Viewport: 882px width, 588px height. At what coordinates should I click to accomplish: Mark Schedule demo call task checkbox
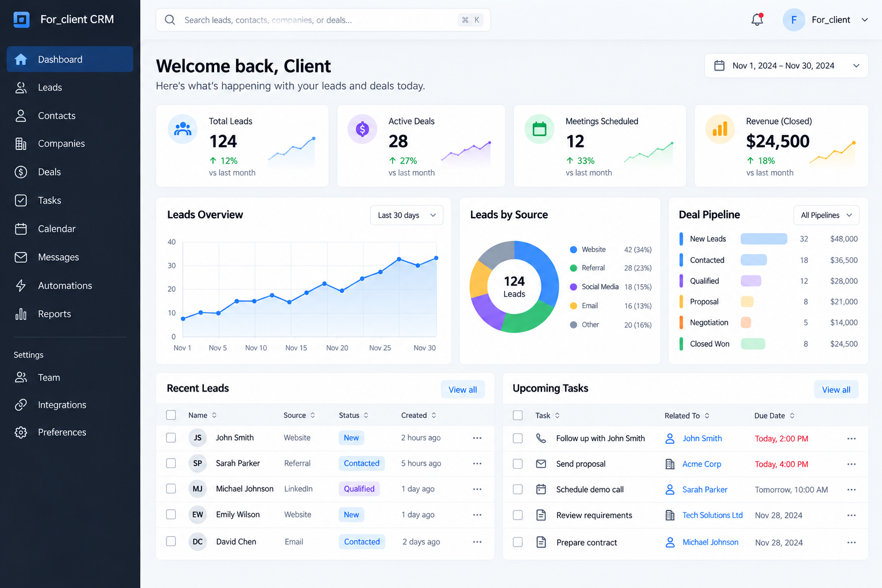click(518, 489)
